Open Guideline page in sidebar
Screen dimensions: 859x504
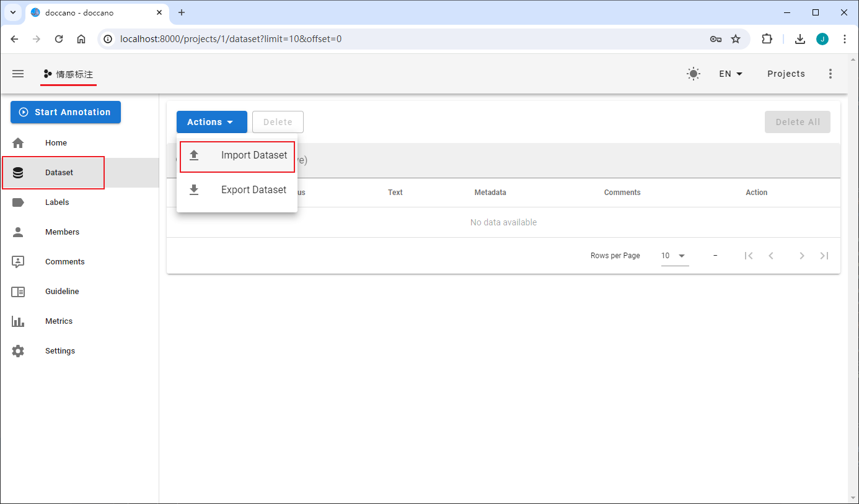pyautogui.click(x=62, y=292)
